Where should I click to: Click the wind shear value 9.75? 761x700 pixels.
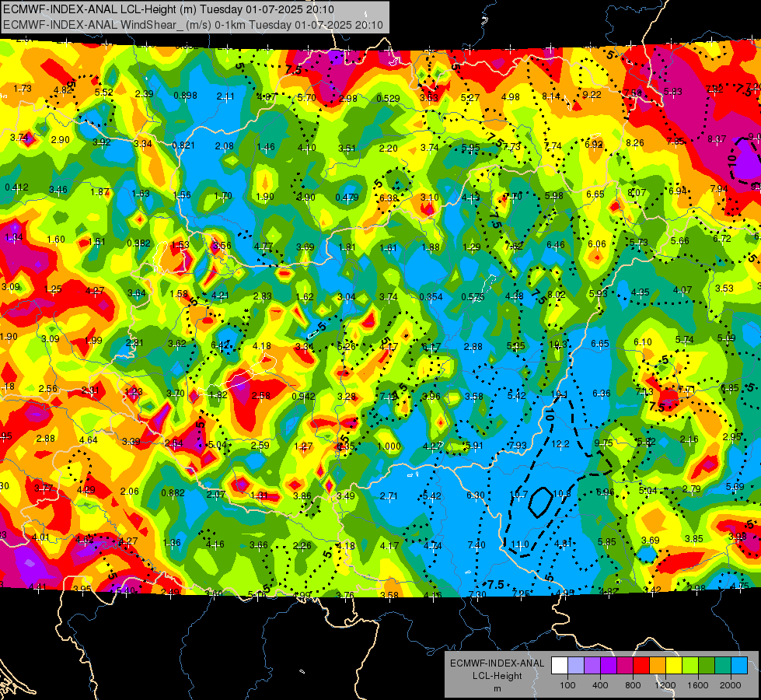pyautogui.click(x=603, y=443)
